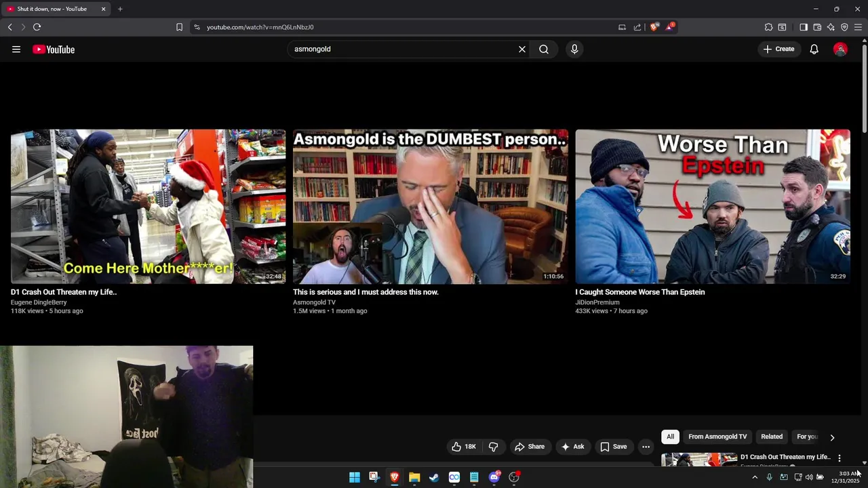Save video to a playlist

click(x=614, y=447)
